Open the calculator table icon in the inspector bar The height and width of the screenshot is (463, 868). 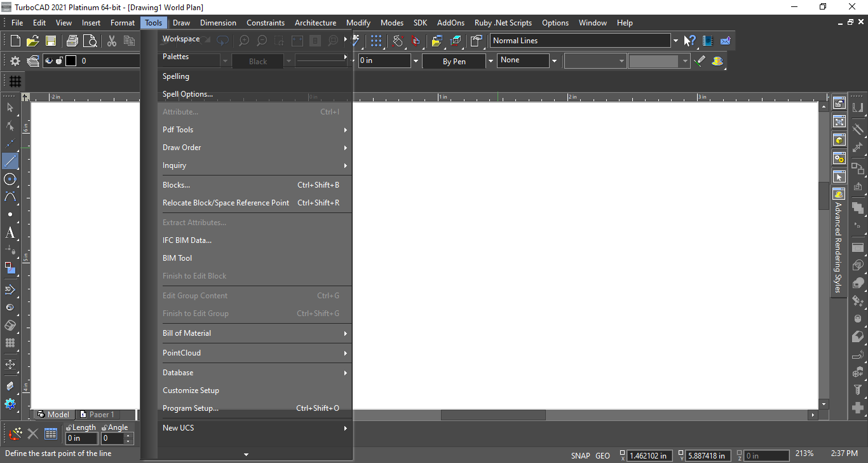(x=51, y=434)
